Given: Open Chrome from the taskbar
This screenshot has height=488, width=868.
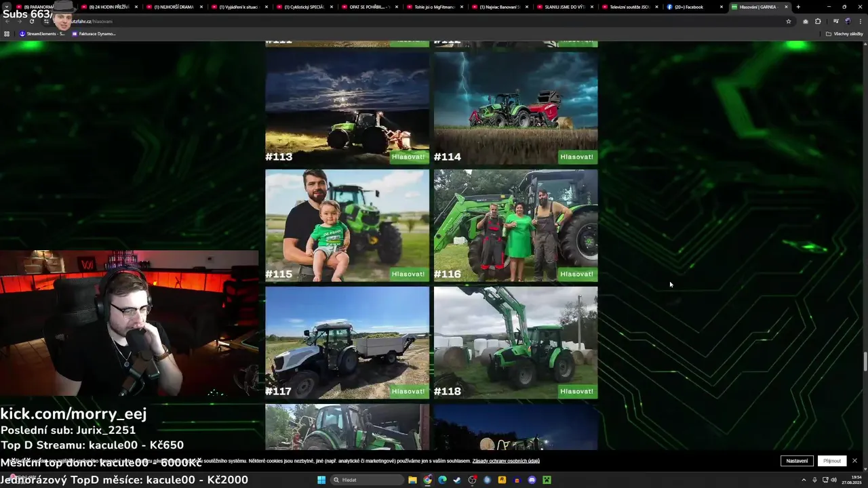Looking at the screenshot, I should [427, 480].
